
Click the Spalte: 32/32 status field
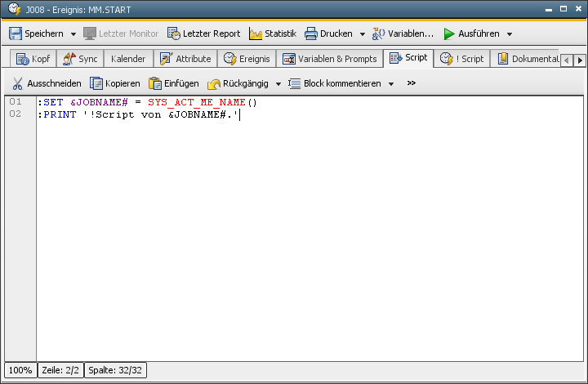tap(115, 370)
